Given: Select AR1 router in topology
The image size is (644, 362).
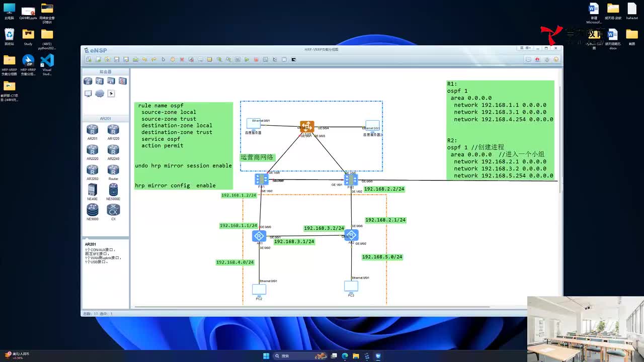Looking at the screenshot, I should pos(259,236).
